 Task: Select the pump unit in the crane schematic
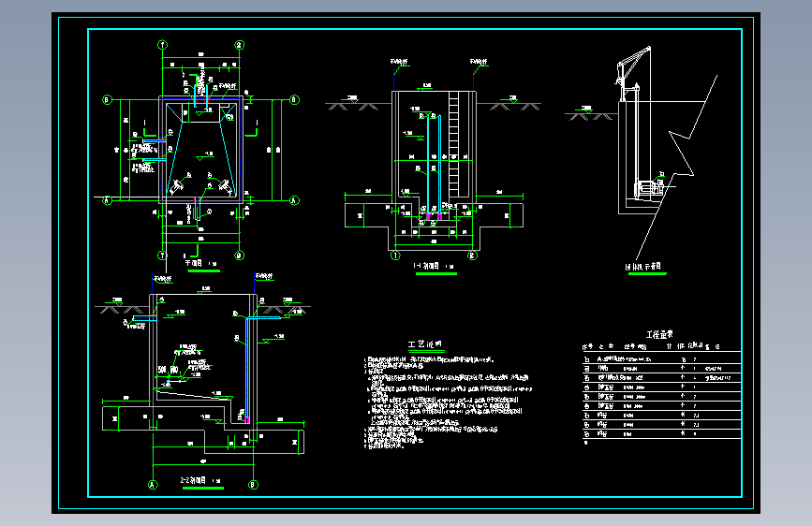(649, 188)
